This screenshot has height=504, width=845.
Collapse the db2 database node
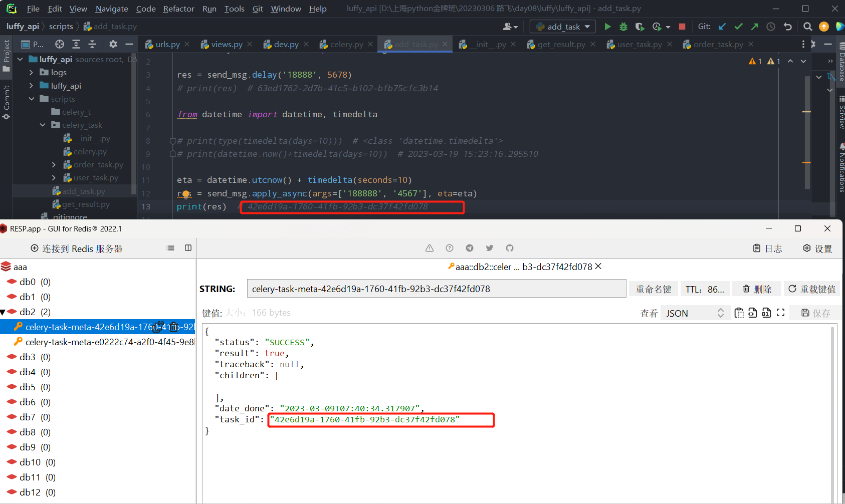coord(3,312)
